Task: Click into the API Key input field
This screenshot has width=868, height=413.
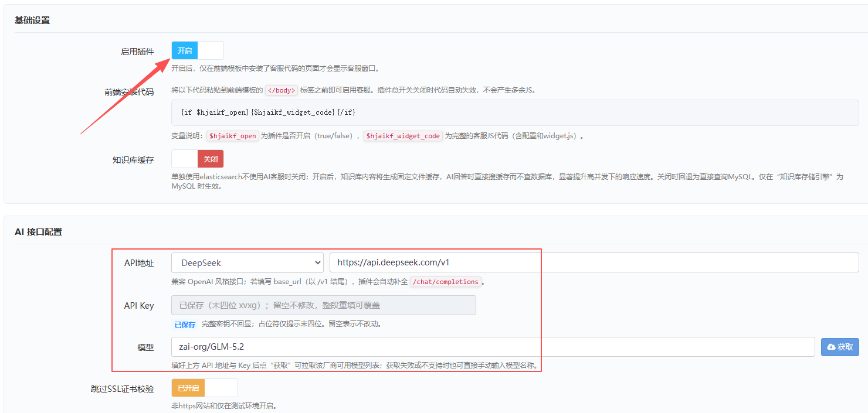Action: pos(324,305)
